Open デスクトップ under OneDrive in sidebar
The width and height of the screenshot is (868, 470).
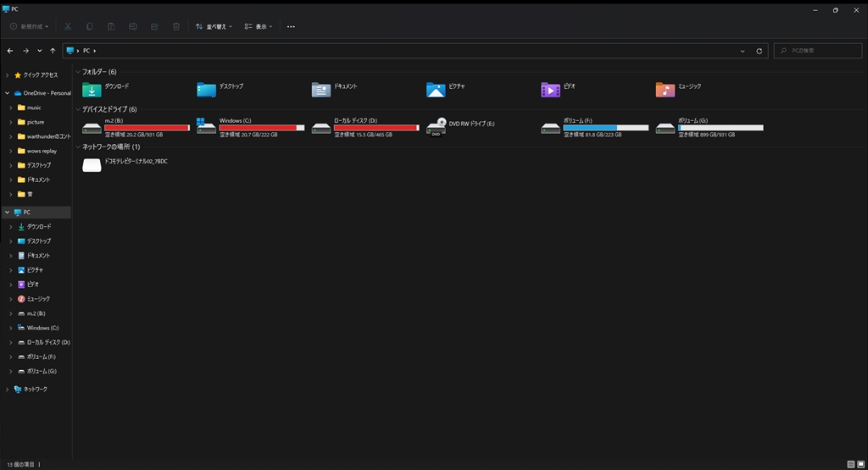tap(34, 165)
